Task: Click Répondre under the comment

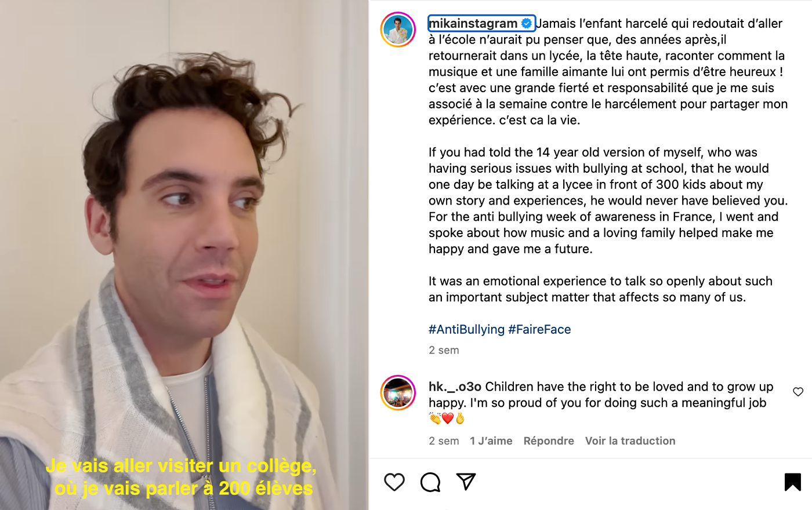Action: (549, 441)
